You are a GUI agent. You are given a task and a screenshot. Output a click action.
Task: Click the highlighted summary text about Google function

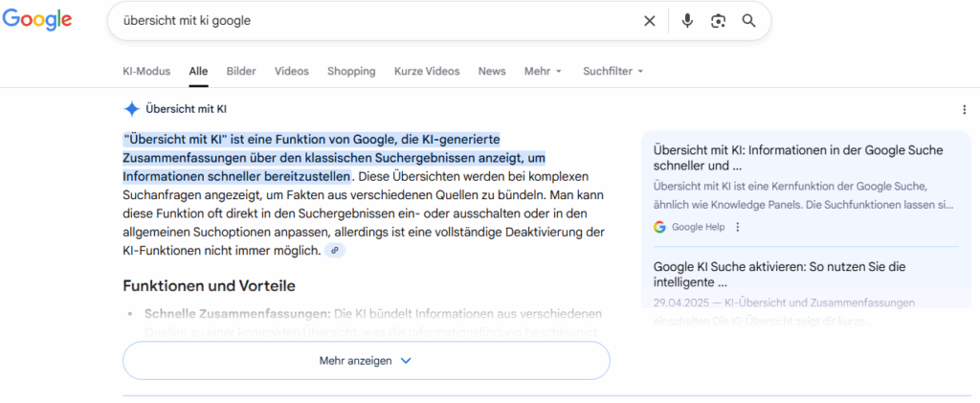(x=334, y=157)
